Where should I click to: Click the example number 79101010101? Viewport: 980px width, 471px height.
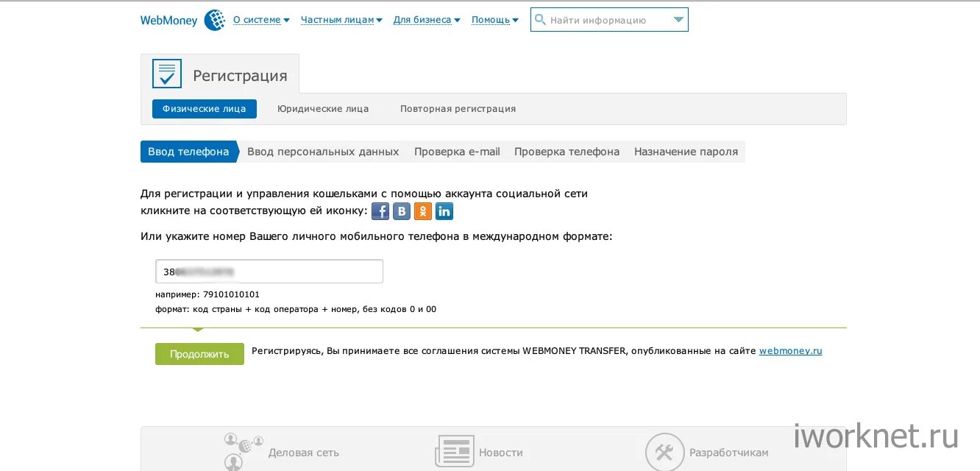pyautogui.click(x=231, y=294)
